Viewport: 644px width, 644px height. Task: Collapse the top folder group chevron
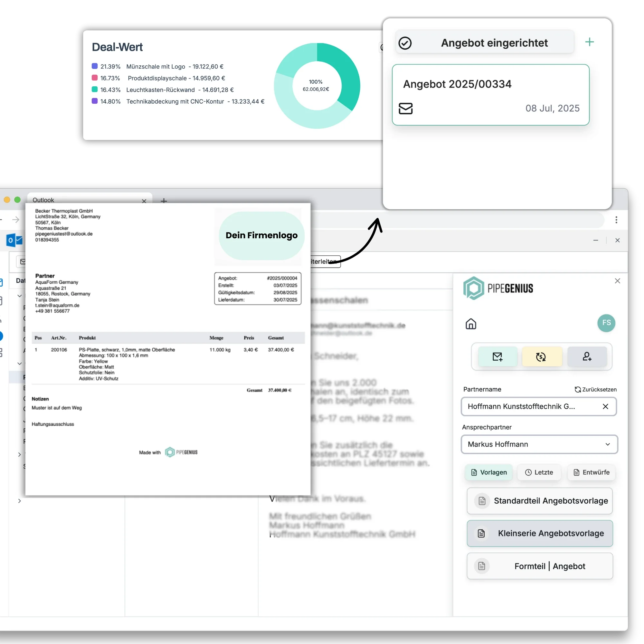(19, 296)
